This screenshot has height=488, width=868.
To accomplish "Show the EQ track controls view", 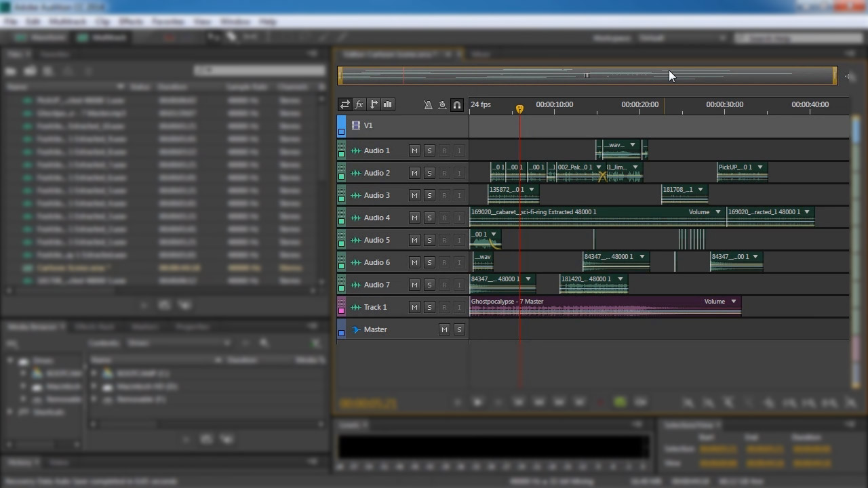I will [x=388, y=104].
